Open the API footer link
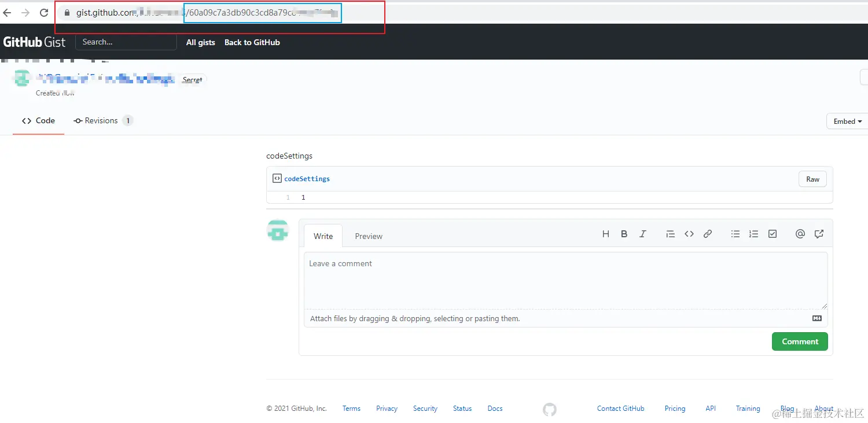Screen dimensions: 868x423 [711, 409]
